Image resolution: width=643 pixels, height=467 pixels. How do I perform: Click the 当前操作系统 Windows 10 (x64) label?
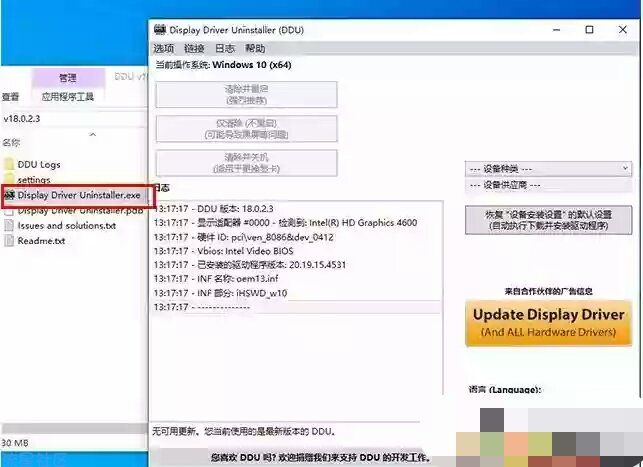point(223,65)
